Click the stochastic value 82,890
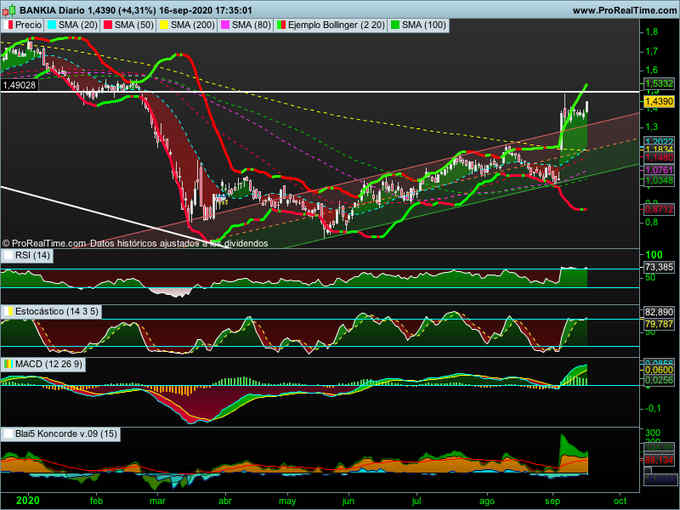The width and height of the screenshot is (680, 510). 659,312
